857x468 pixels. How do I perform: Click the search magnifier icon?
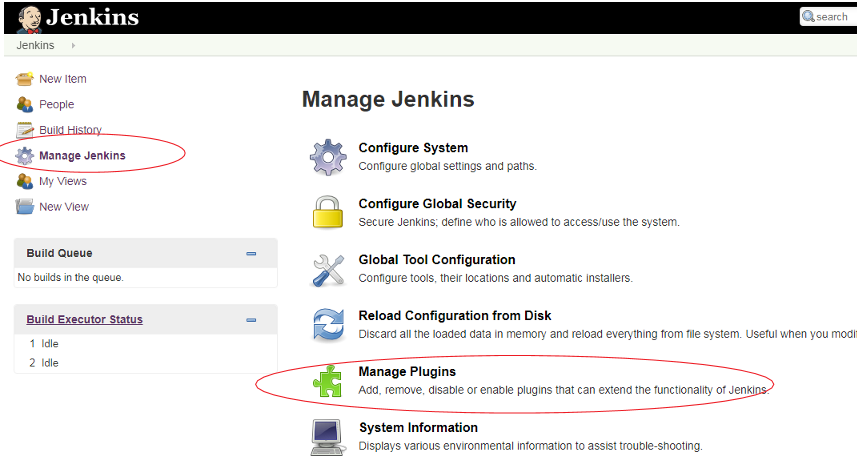(808, 16)
